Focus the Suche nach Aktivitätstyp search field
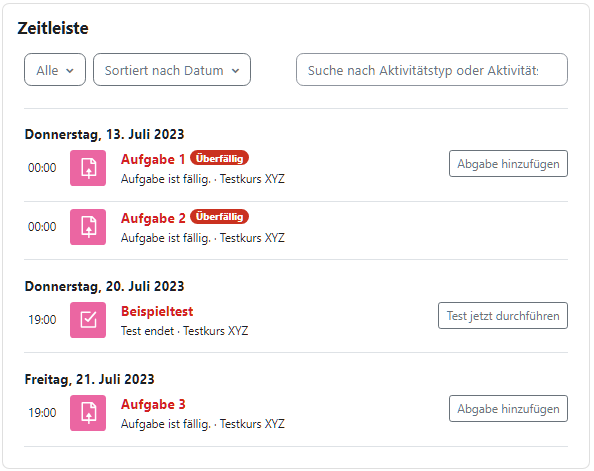This screenshot has width=594, height=471. (432, 70)
